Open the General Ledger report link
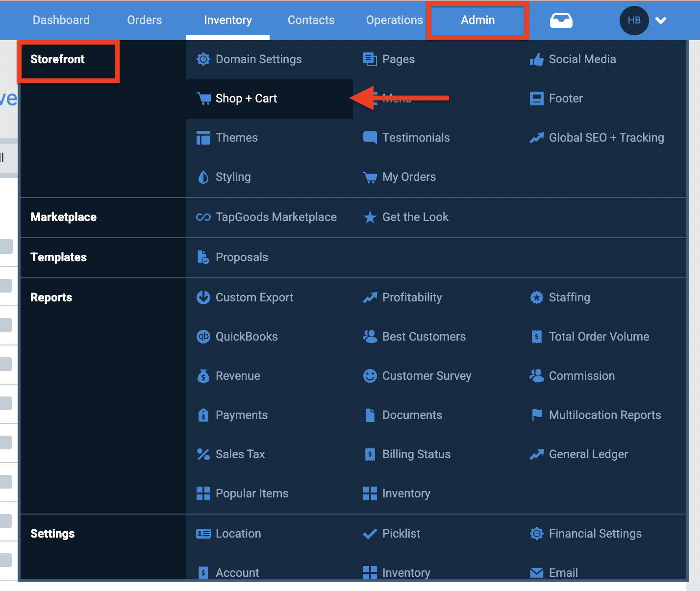700x591 pixels. (x=588, y=454)
